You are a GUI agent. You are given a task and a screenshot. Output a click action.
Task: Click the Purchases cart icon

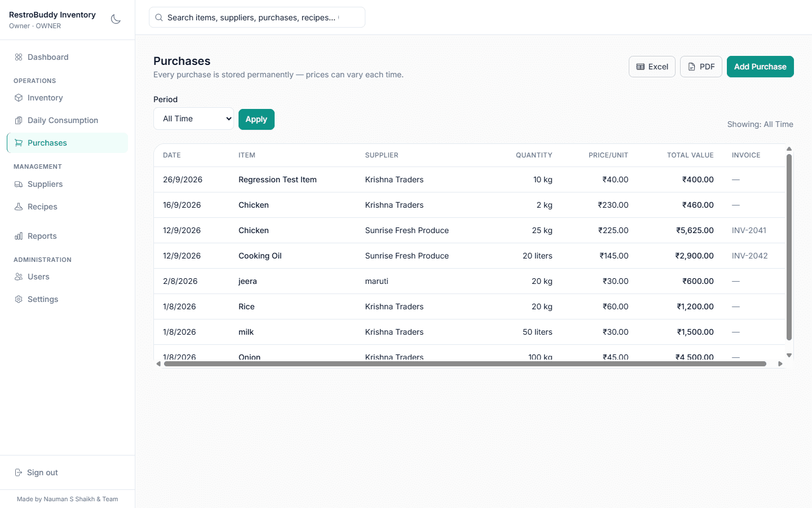(19, 143)
